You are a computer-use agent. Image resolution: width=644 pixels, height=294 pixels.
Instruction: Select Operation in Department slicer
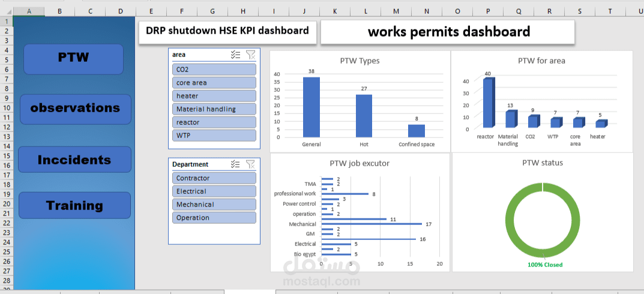(x=214, y=217)
